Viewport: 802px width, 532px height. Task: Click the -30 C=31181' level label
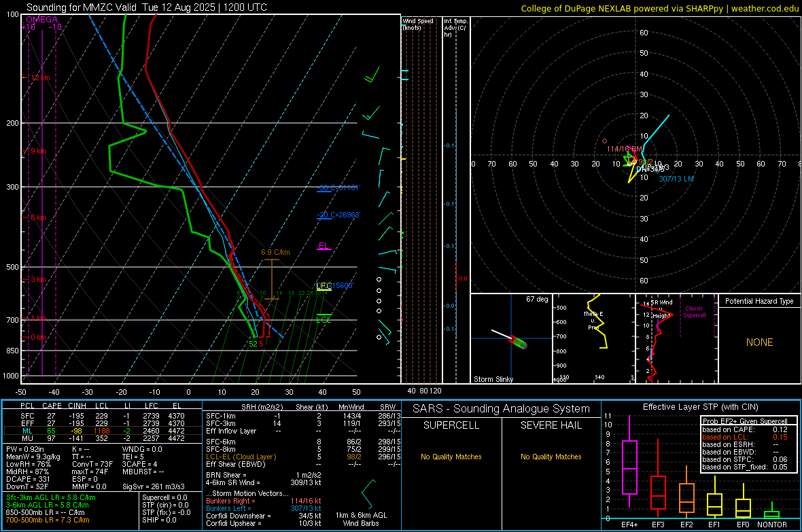pyautogui.click(x=338, y=188)
